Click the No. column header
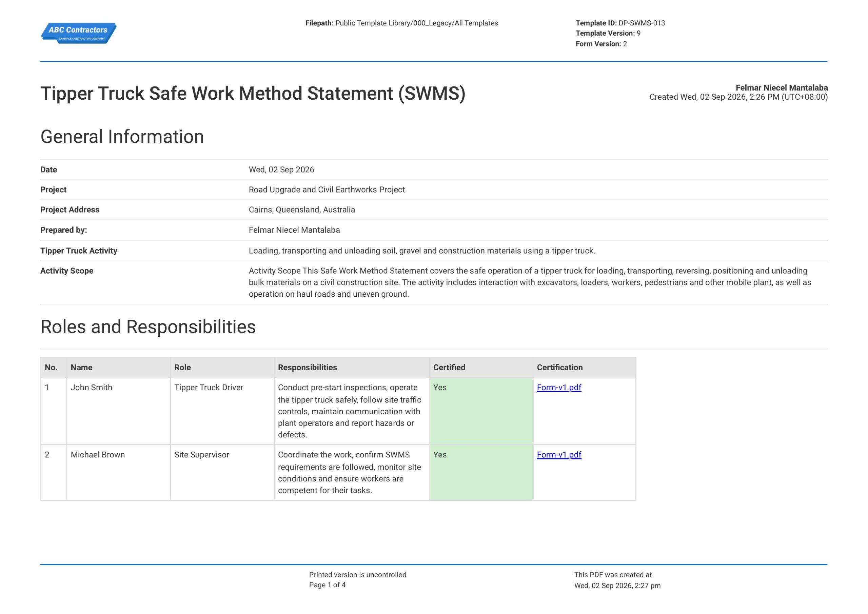Viewport: 868px width, 614px height. (54, 368)
